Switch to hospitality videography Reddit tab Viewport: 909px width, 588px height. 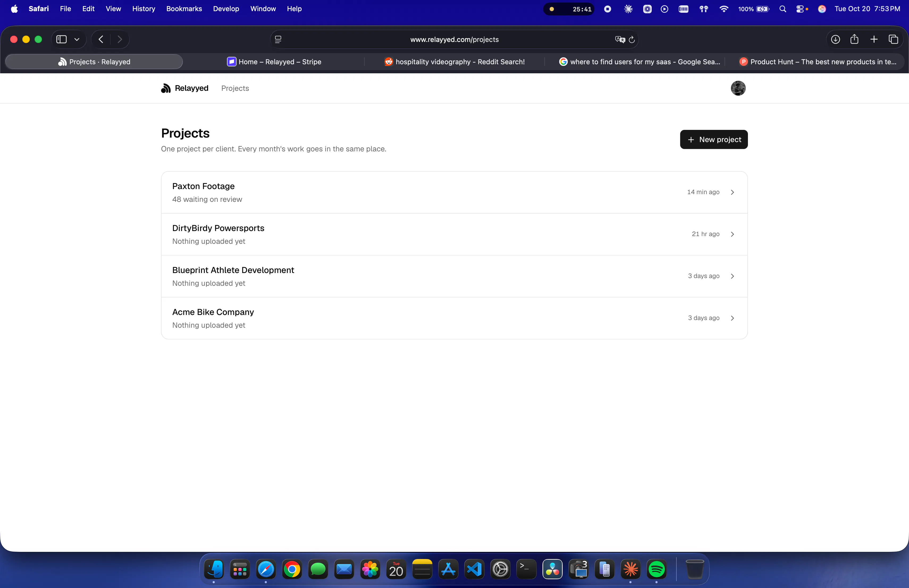coord(454,62)
